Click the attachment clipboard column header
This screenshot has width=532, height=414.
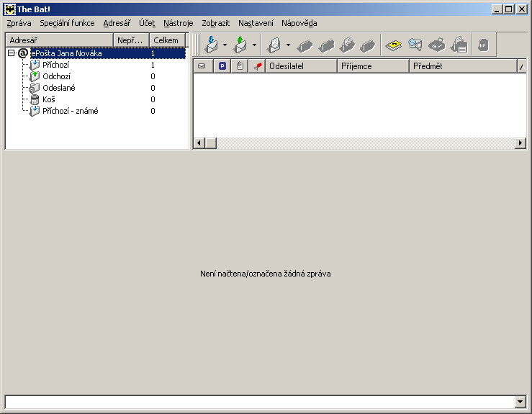click(x=240, y=66)
